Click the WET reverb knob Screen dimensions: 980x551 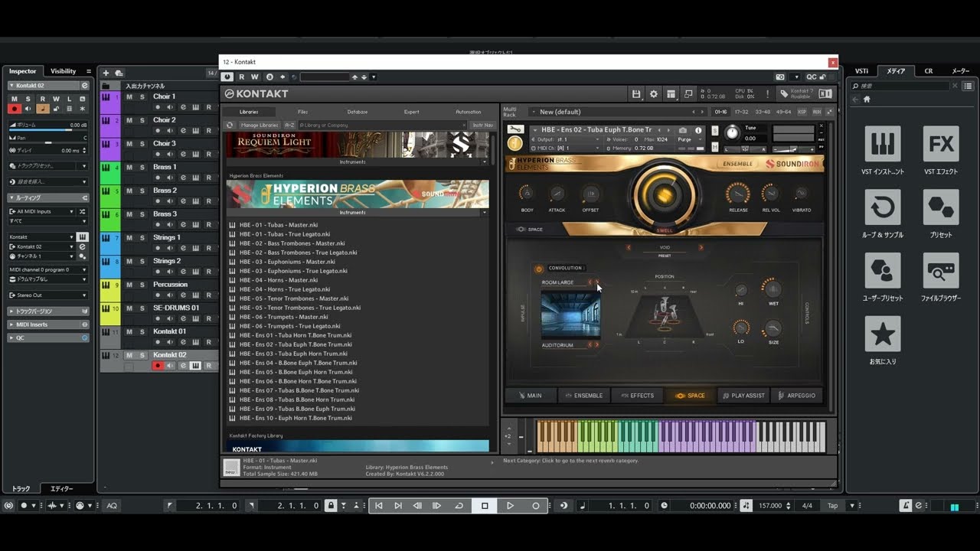pyautogui.click(x=773, y=289)
